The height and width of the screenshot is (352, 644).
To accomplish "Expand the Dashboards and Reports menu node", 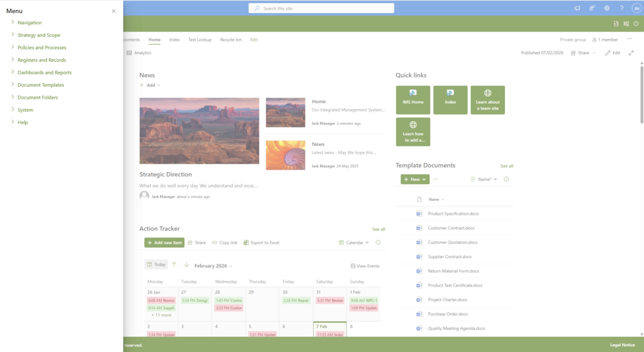I will 13,72.
